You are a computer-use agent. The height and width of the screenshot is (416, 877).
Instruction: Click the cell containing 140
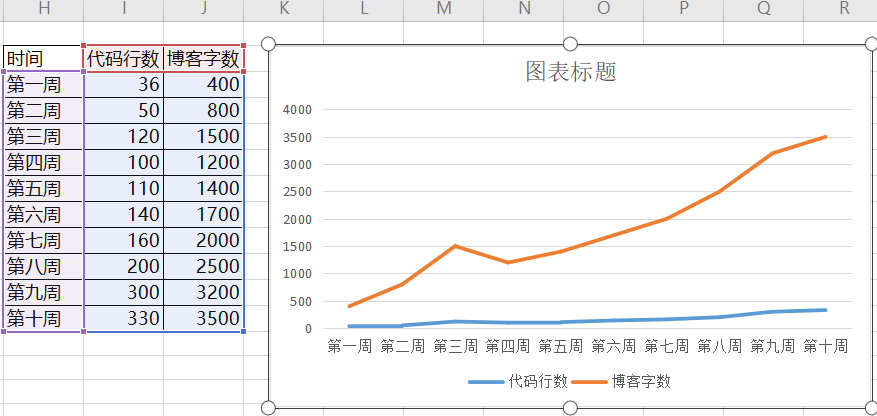tap(124, 214)
